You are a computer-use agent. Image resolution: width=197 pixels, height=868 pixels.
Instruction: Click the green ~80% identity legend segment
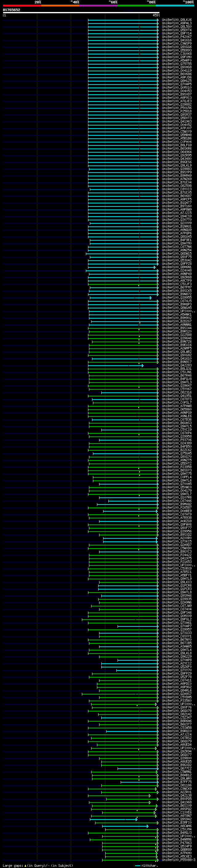137,6
